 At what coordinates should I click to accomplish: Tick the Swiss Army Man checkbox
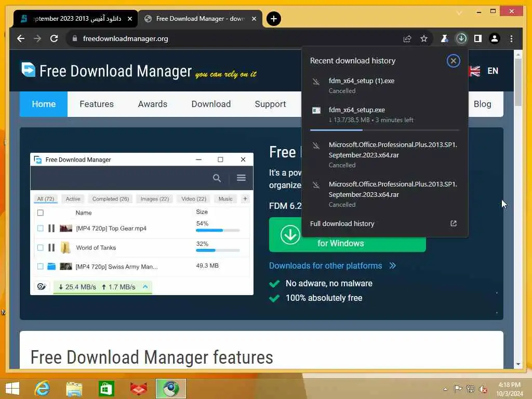(41, 267)
